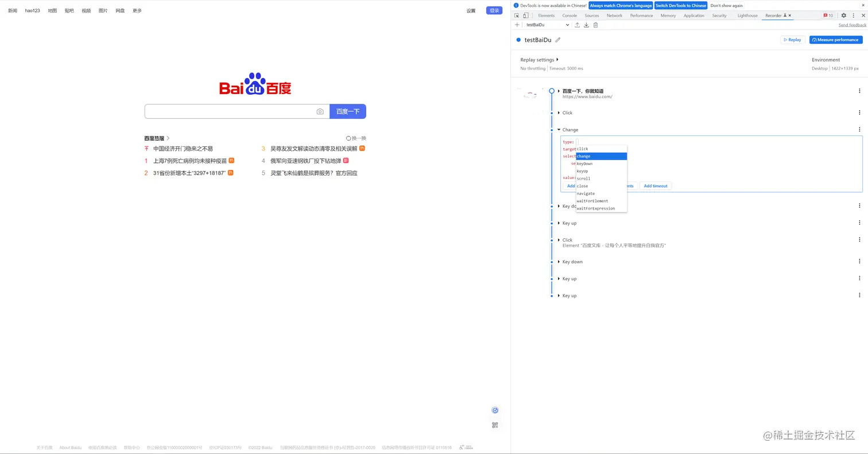
Task: Open the 设置 settings link
Action: (471, 10)
